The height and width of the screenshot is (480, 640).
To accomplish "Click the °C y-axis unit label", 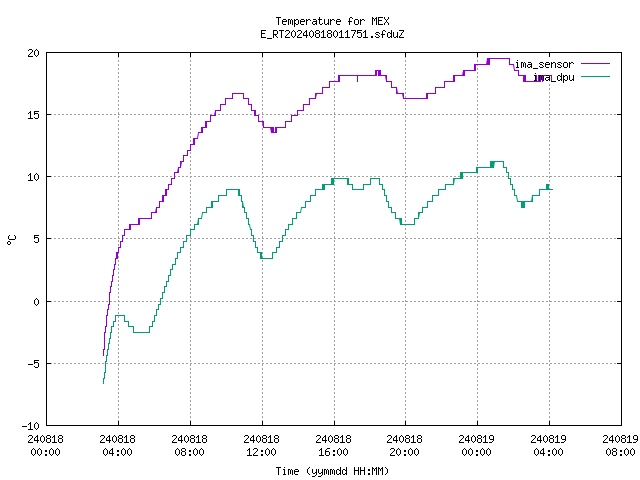I will click(x=11, y=240).
